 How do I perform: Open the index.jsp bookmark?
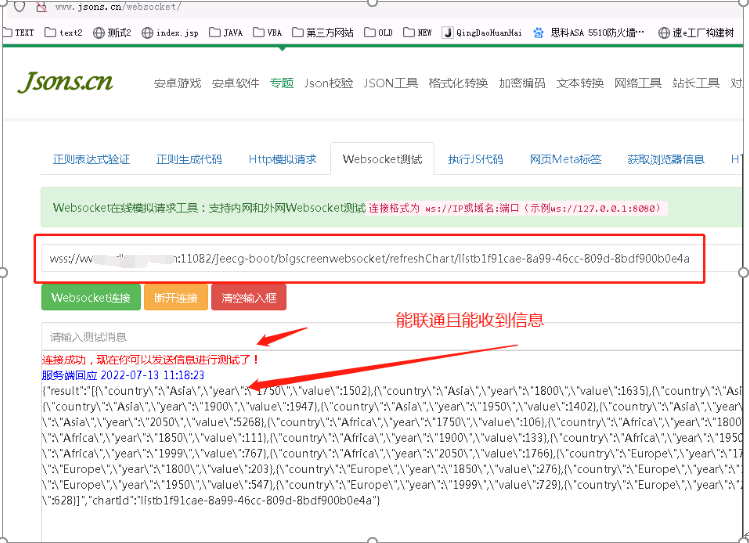170,32
